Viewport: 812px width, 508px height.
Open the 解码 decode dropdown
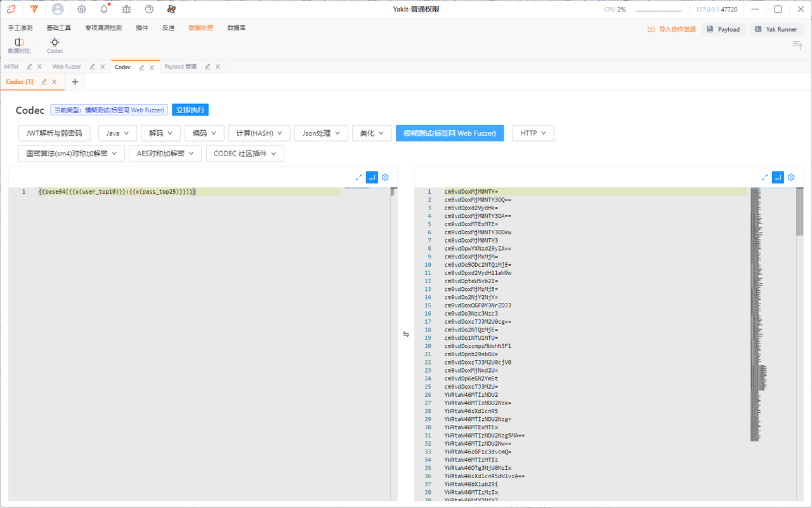click(x=160, y=133)
